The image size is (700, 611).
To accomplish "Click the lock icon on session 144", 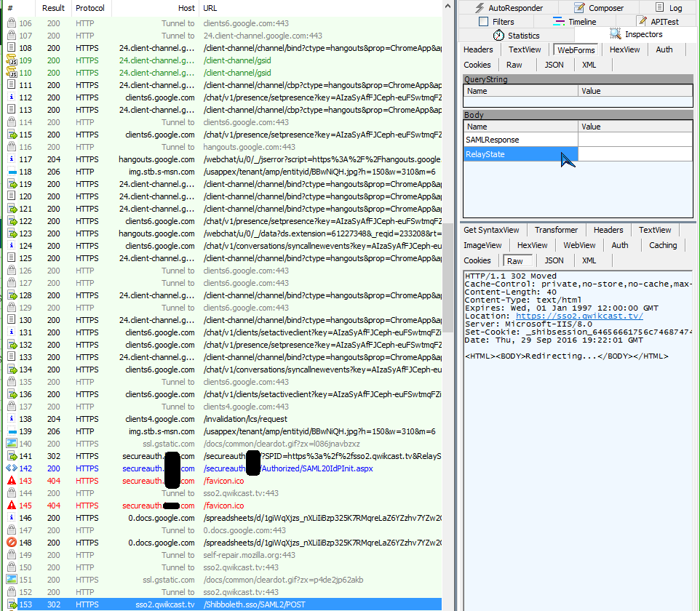I will tap(12, 492).
